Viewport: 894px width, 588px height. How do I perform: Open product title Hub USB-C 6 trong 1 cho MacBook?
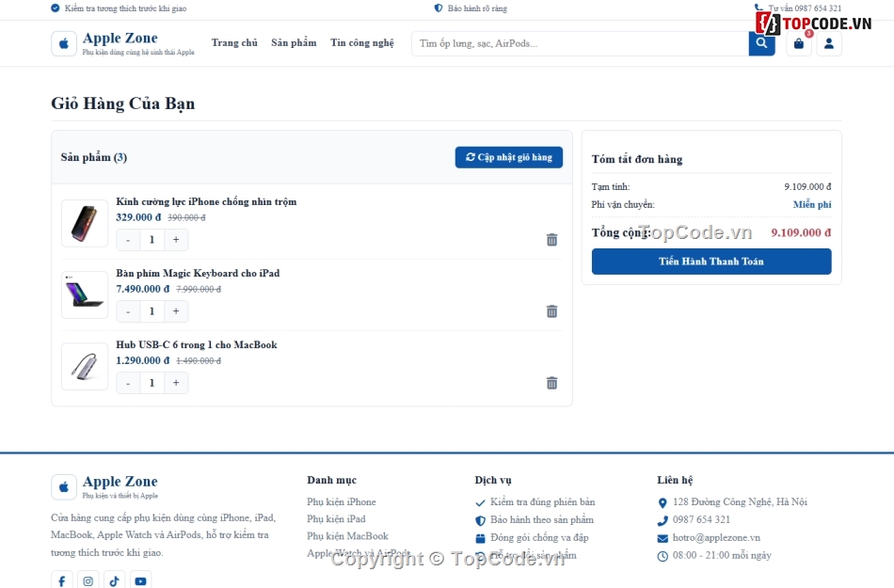click(197, 344)
